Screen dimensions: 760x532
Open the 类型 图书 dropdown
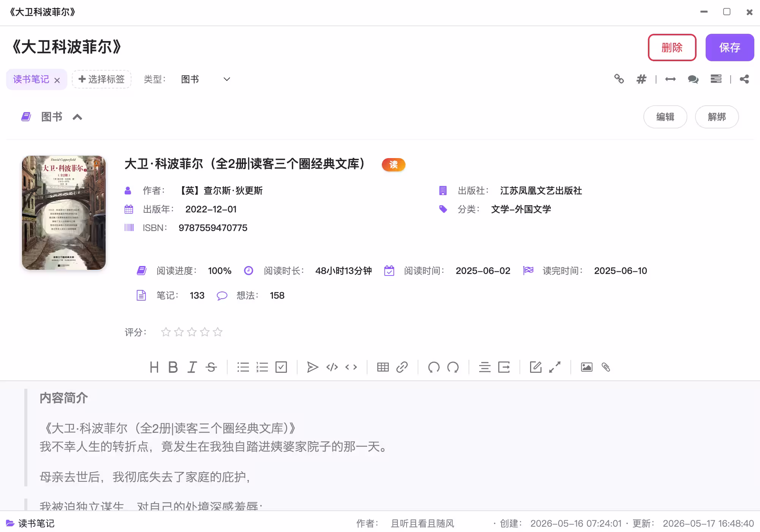coord(206,79)
